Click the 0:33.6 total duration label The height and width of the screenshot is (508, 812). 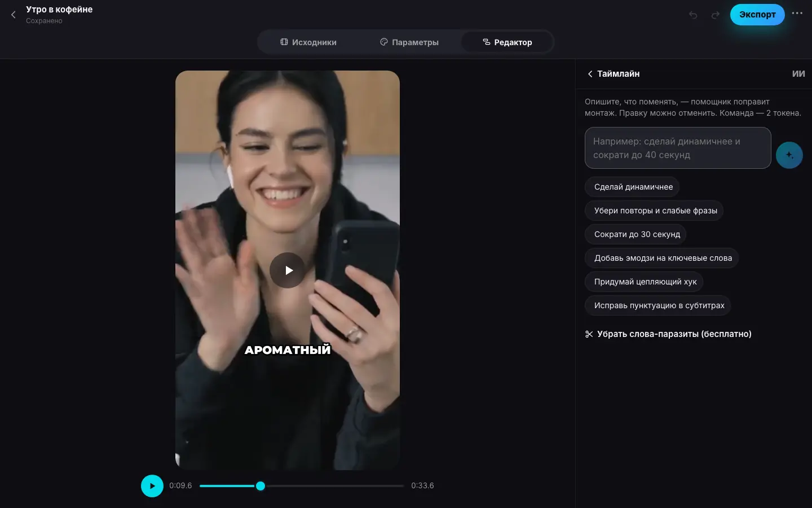422,486
